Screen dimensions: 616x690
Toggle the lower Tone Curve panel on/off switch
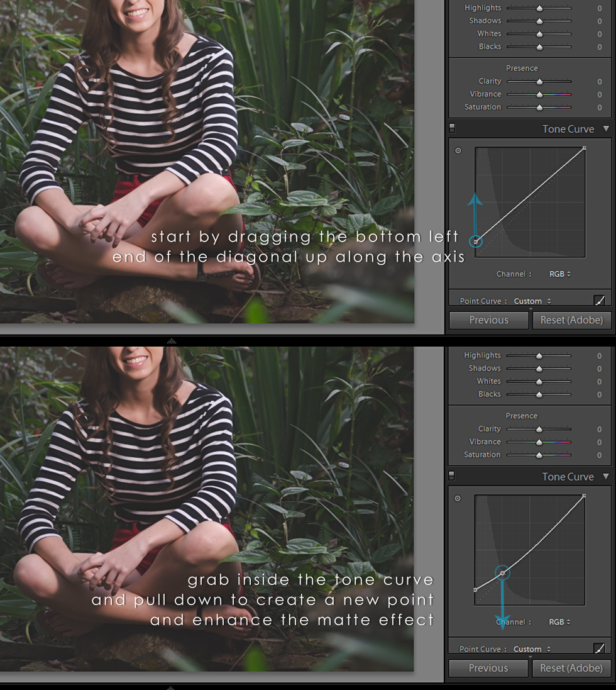tap(451, 476)
